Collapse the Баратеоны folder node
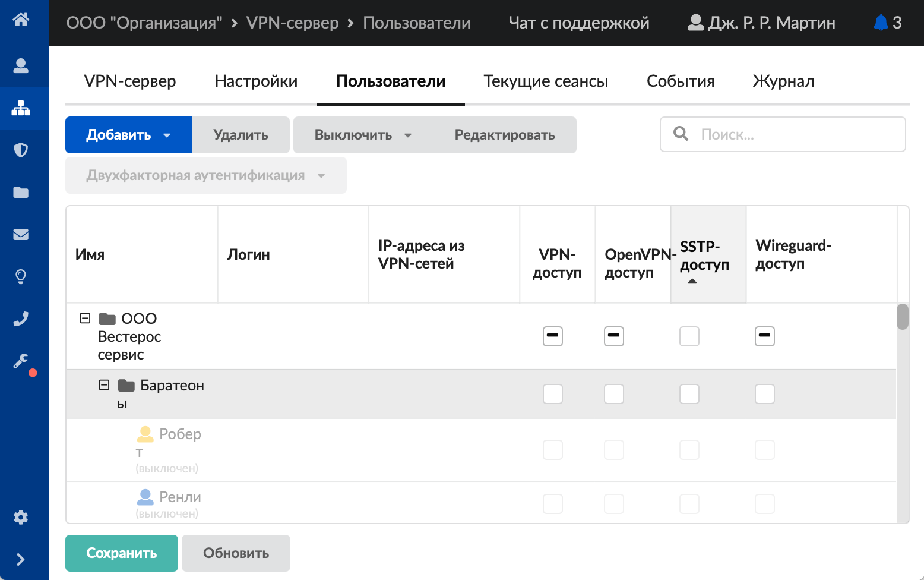 click(104, 385)
